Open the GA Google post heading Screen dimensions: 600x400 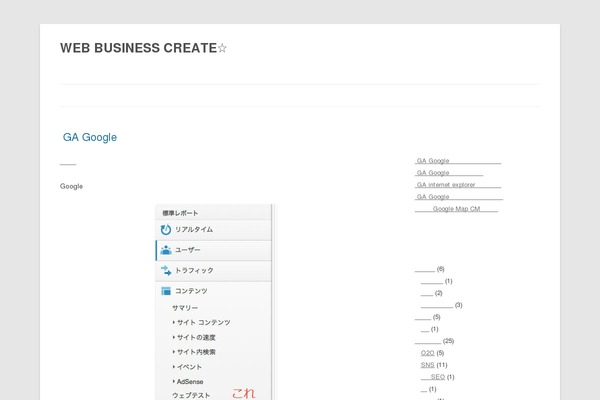click(90, 137)
